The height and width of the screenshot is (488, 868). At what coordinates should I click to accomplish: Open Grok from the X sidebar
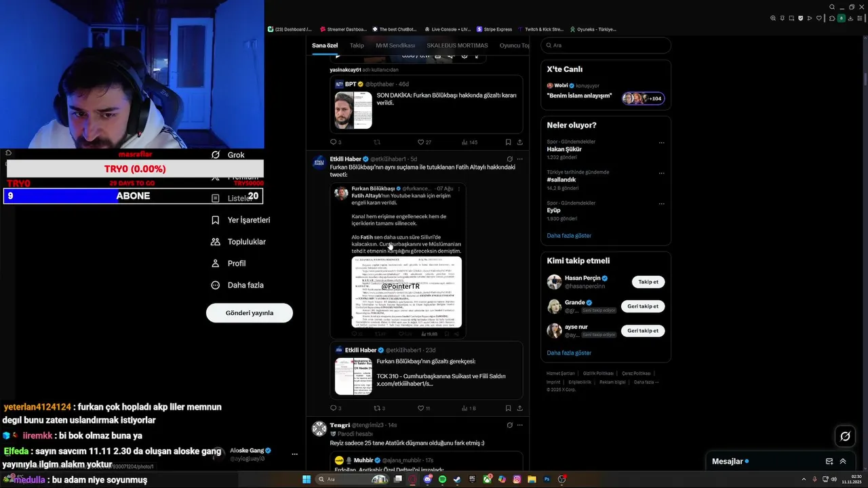tap(228, 155)
